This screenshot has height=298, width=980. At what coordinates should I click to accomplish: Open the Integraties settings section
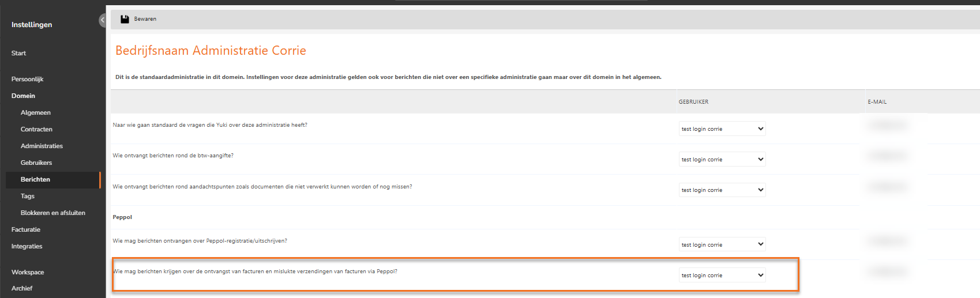click(27, 246)
